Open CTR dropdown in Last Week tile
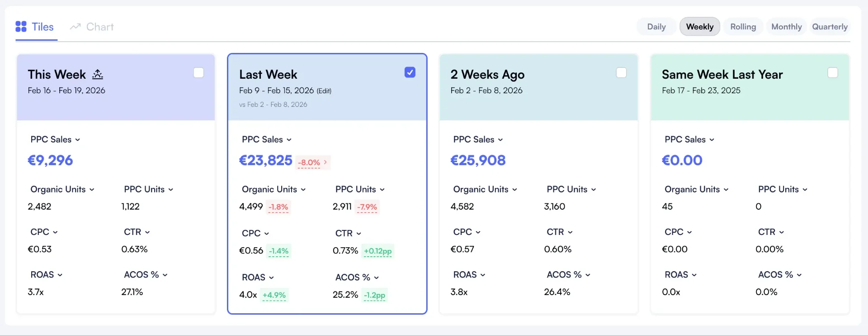Viewport: 868px width, 335px height. point(348,233)
